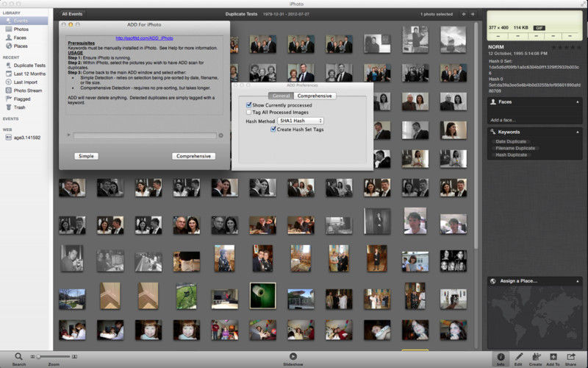Enable Tag All Processed Images
This screenshot has width=588, height=368.
(250, 113)
